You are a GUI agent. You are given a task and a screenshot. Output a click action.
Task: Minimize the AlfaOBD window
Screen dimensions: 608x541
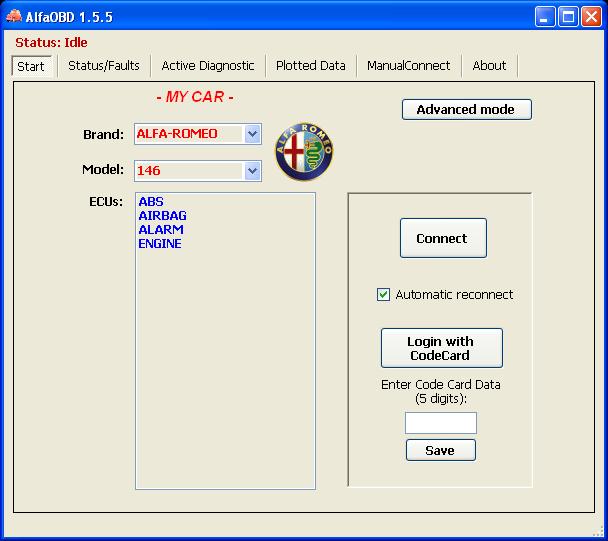[x=545, y=17]
